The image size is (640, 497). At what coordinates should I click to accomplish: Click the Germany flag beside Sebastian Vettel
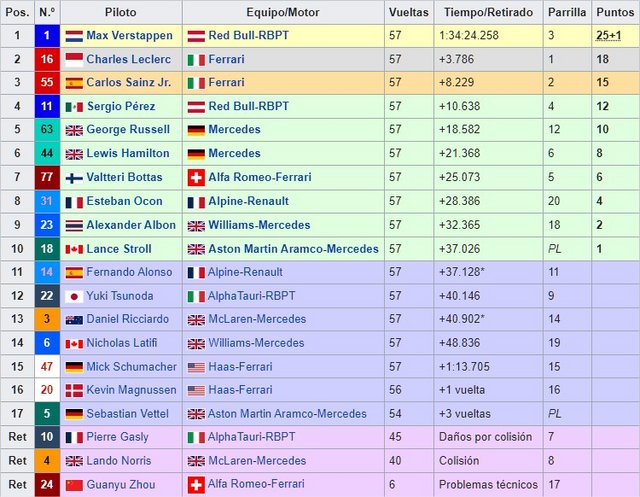click(x=74, y=414)
